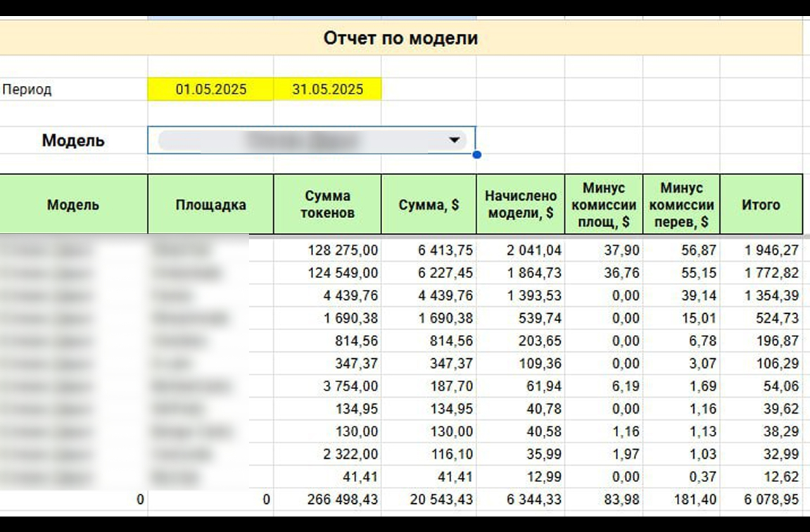Select transfer commission cell 55,15

point(681,273)
